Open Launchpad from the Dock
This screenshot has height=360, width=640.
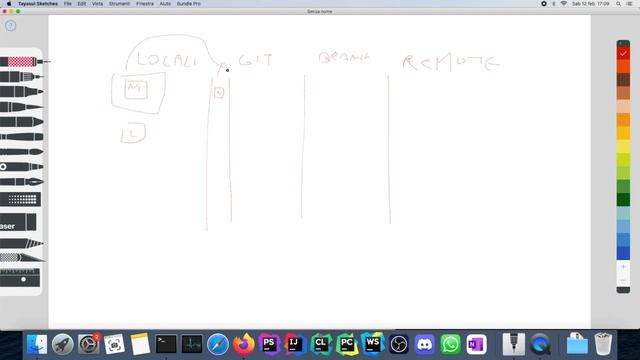pyautogui.click(x=62, y=344)
